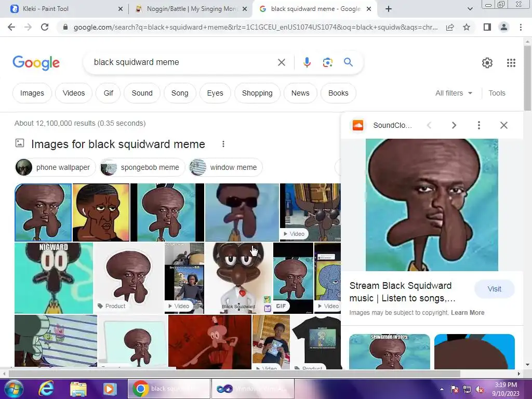Open a new browser tab
532x399 pixels.
click(389, 9)
